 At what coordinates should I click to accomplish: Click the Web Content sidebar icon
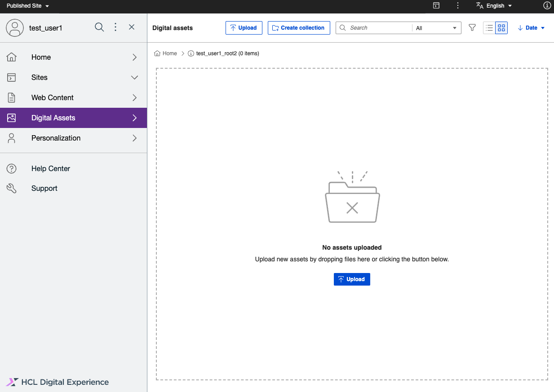point(12,97)
